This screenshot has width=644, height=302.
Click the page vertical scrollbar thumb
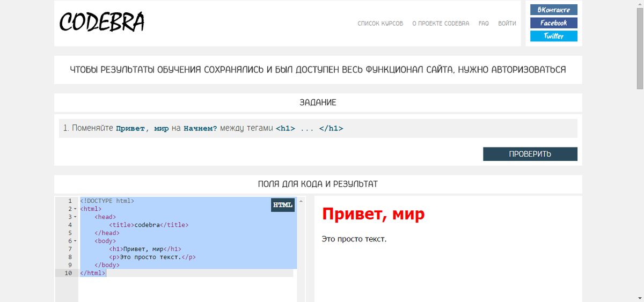point(640,48)
